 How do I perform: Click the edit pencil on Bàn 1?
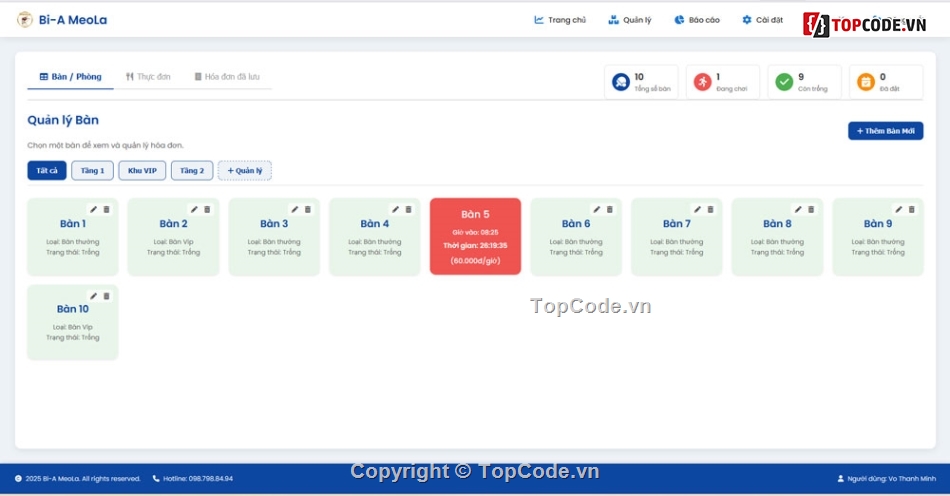pos(93,210)
